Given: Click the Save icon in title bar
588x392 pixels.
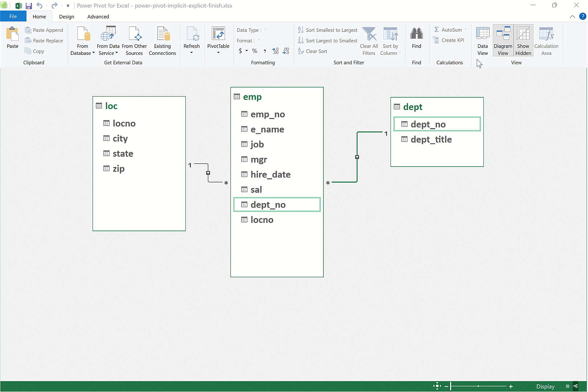Looking at the screenshot, I should click(x=29, y=6).
